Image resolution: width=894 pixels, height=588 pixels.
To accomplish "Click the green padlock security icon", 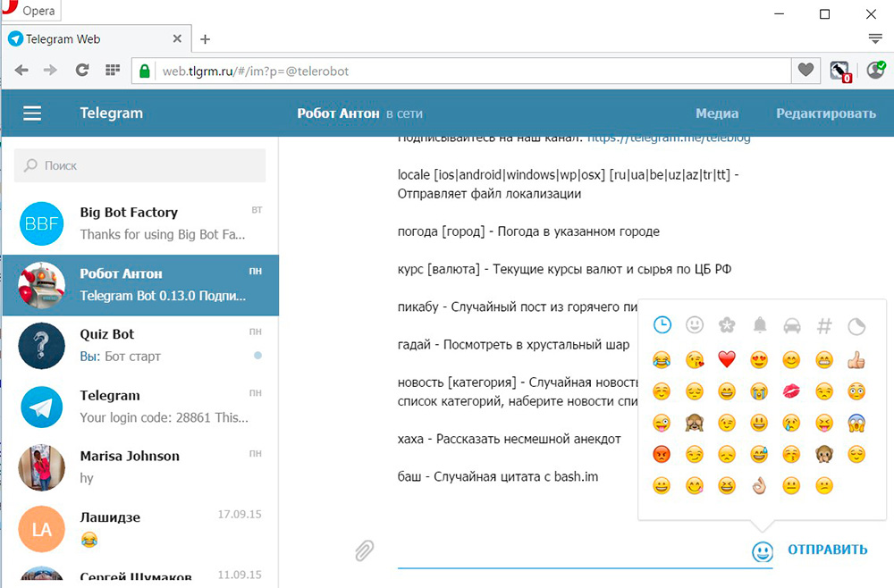I will point(144,71).
